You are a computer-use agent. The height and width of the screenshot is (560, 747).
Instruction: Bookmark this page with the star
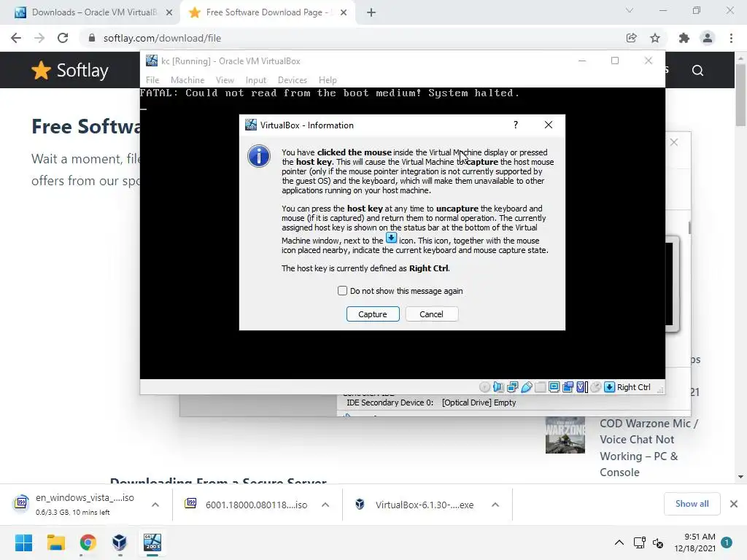pos(655,38)
